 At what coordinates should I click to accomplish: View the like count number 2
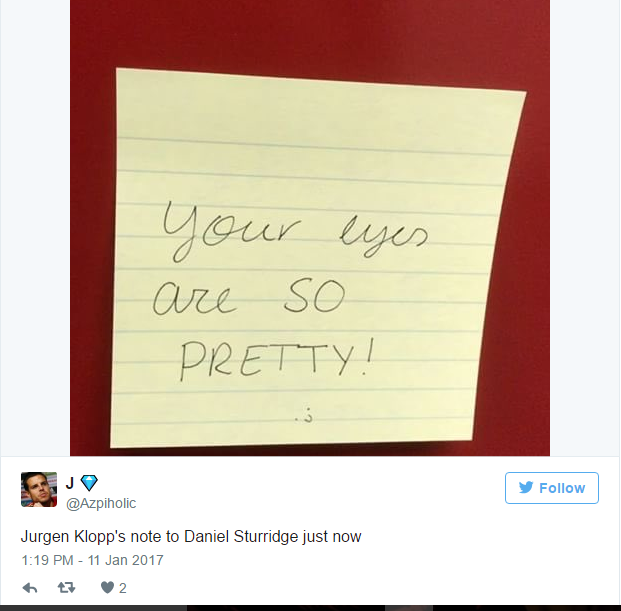123,588
